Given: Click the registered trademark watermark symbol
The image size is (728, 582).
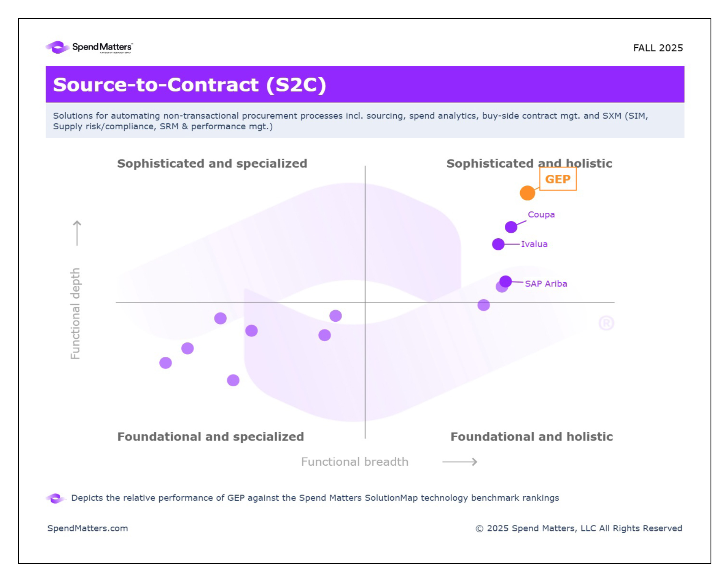Looking at the screenshot, I should (606, 323).
